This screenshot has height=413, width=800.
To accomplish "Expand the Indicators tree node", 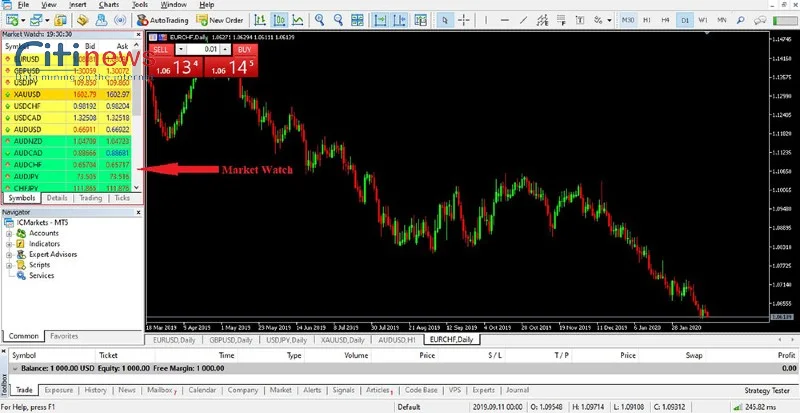I will (9, 244).
